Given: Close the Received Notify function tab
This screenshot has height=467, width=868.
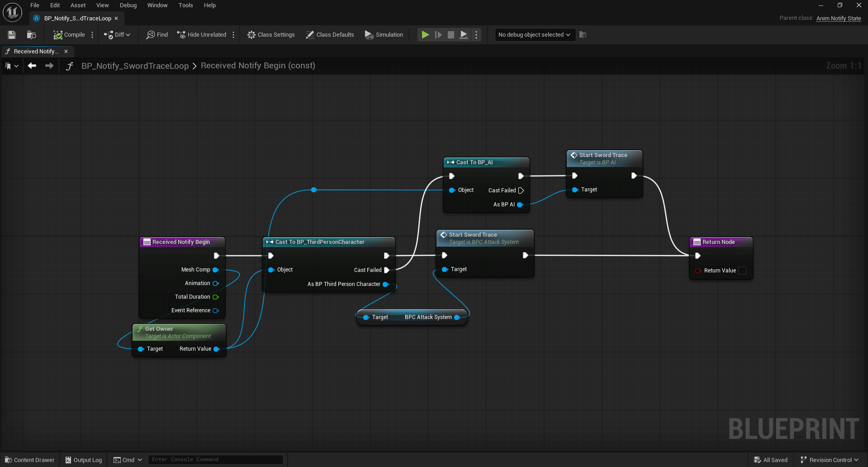Looking at the screenshot, I should (66, 52).
